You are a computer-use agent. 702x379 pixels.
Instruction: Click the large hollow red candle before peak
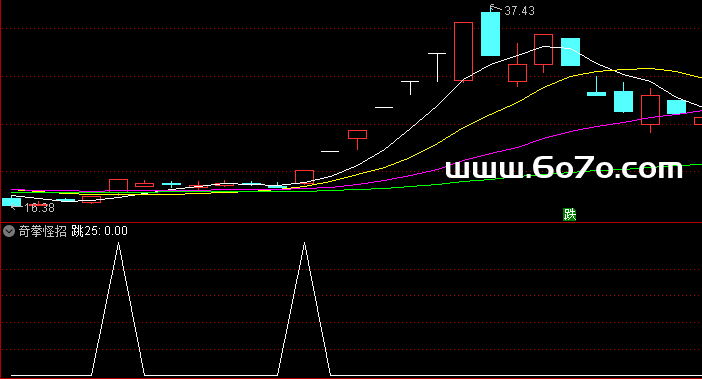463,51
